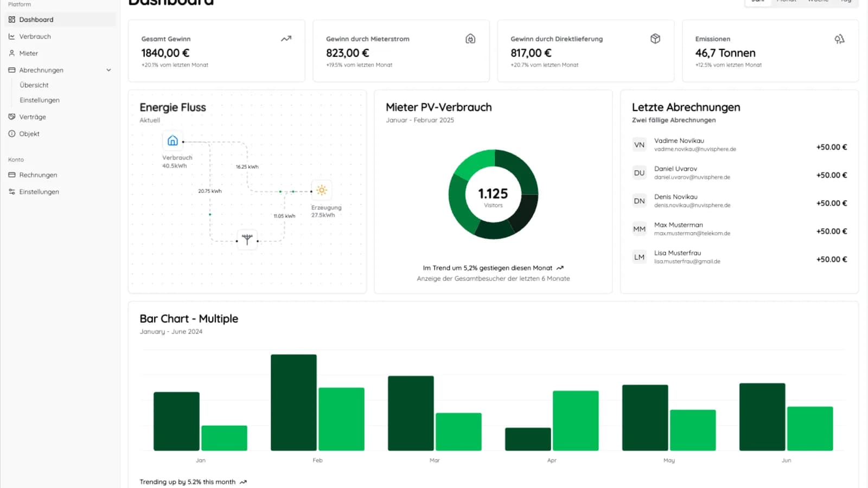Select the Dashboard sidebar entry
Image resolution: width=868 pixels, height=488 pixels.
pos(36,20)
